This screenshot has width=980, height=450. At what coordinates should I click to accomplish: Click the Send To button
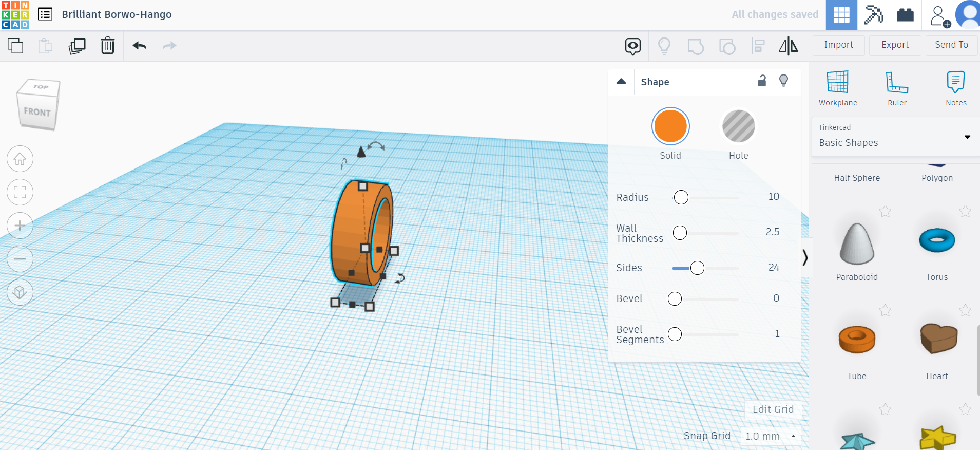click(x=952, y=45)
